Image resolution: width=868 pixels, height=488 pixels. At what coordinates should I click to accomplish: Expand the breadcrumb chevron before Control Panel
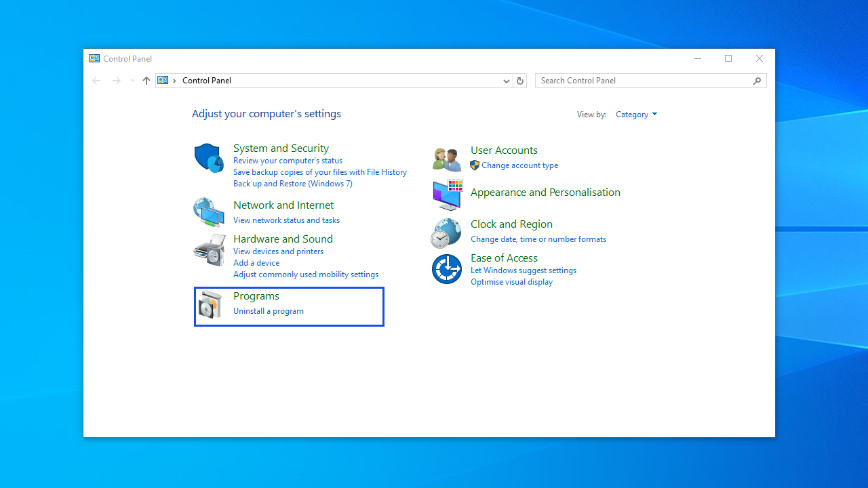(x=174, y=81)
